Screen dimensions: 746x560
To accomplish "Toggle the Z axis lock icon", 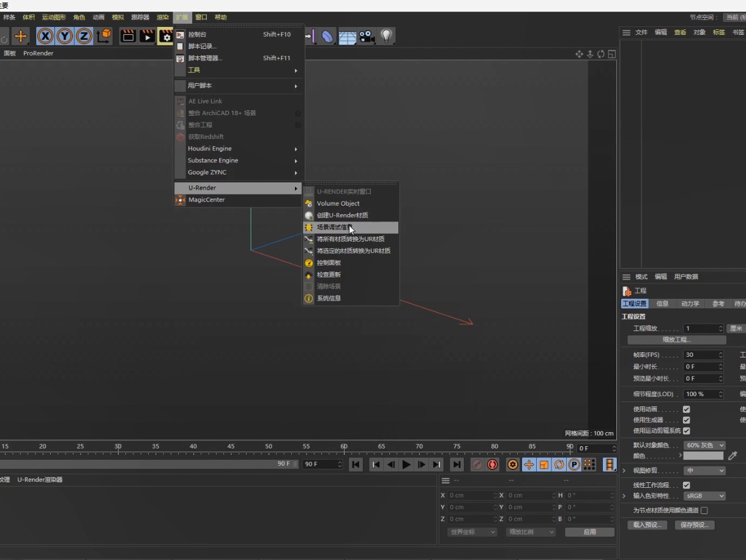I will 84,36.
